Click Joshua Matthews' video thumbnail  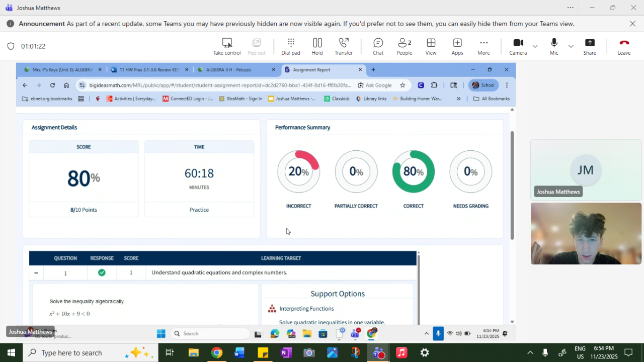pos(586,233)
